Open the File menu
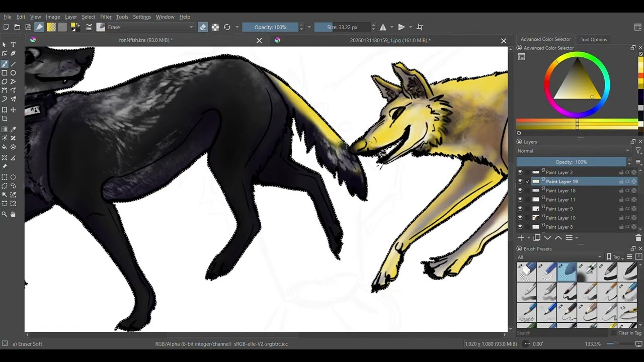This screenshot has width=644, height=362. 8,17
